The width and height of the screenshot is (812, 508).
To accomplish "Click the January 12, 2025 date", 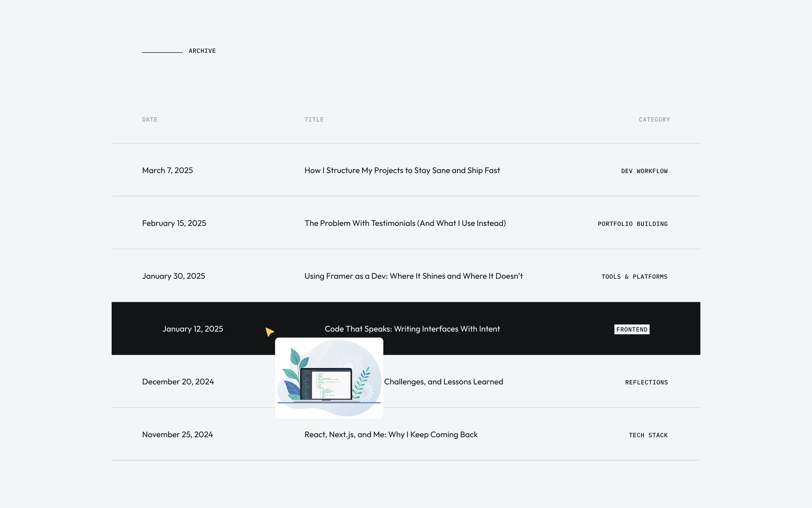I will coord(193,329).
